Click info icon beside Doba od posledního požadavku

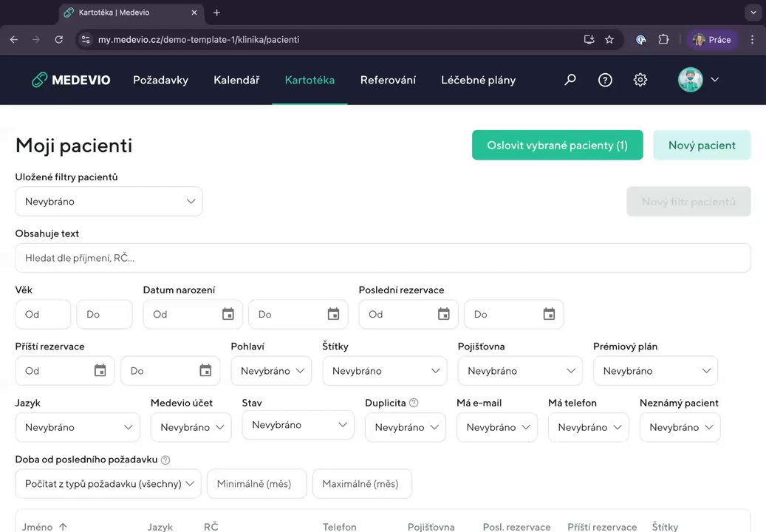click(x=165, y=460)
